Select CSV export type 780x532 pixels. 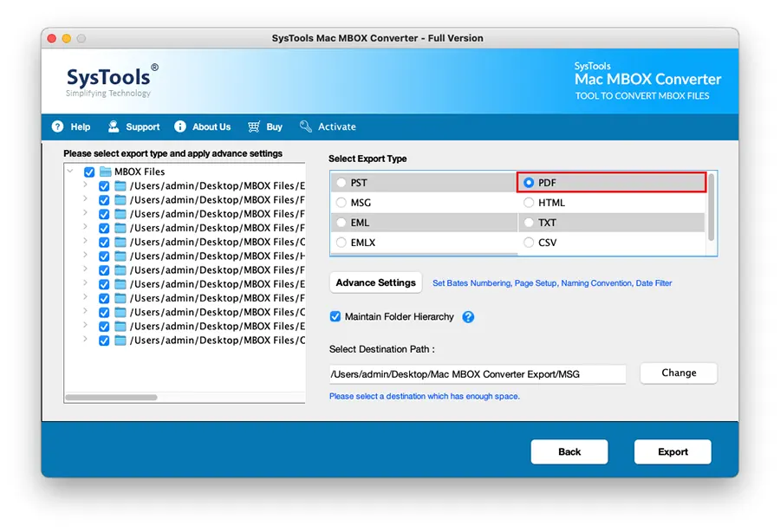coord(529,242)
